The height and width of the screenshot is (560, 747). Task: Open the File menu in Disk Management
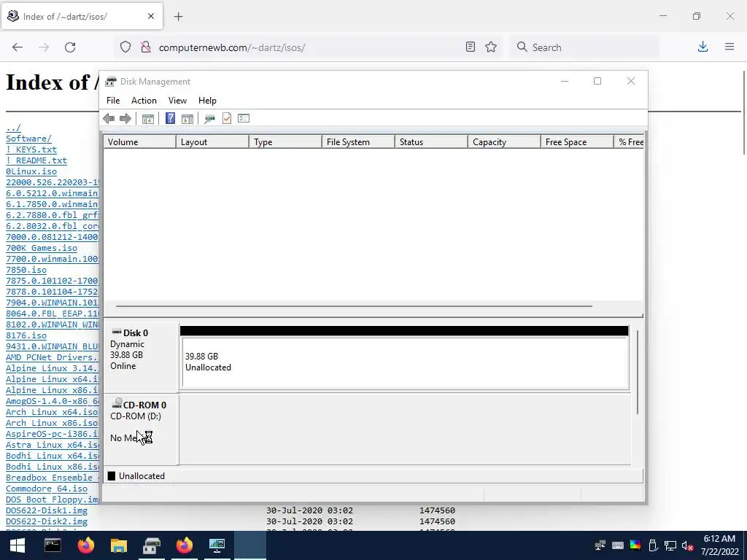(x=113, y=101)
